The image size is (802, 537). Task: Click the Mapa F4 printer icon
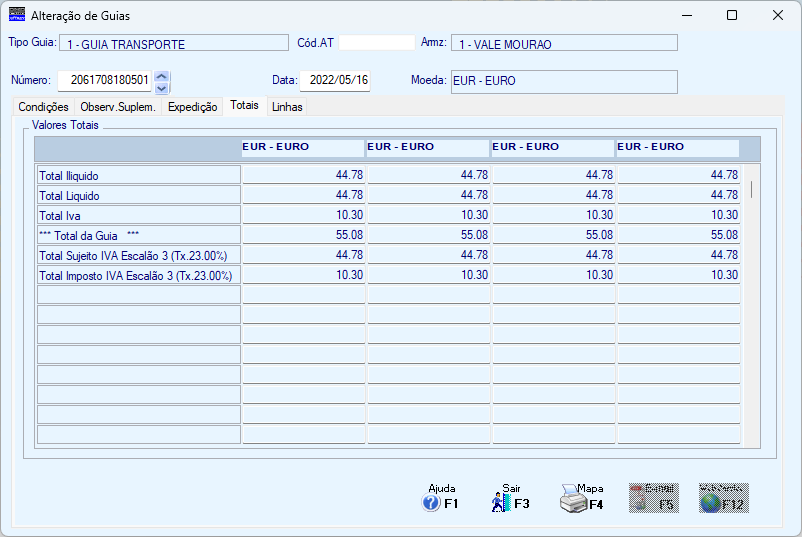(x=582, y=498)
